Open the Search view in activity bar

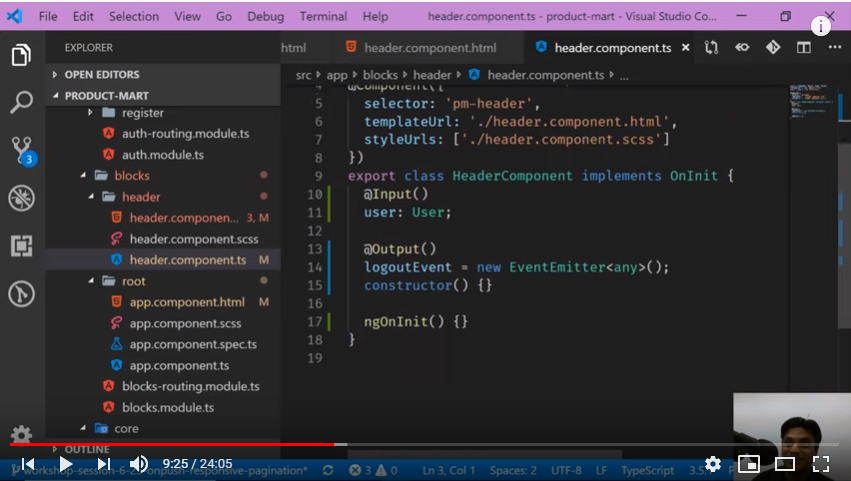coord(21,102)
